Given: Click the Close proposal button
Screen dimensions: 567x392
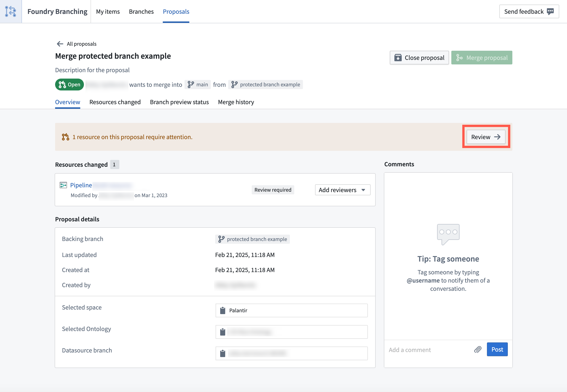Looking at the screenshot, I should click(x=419, y=58).
